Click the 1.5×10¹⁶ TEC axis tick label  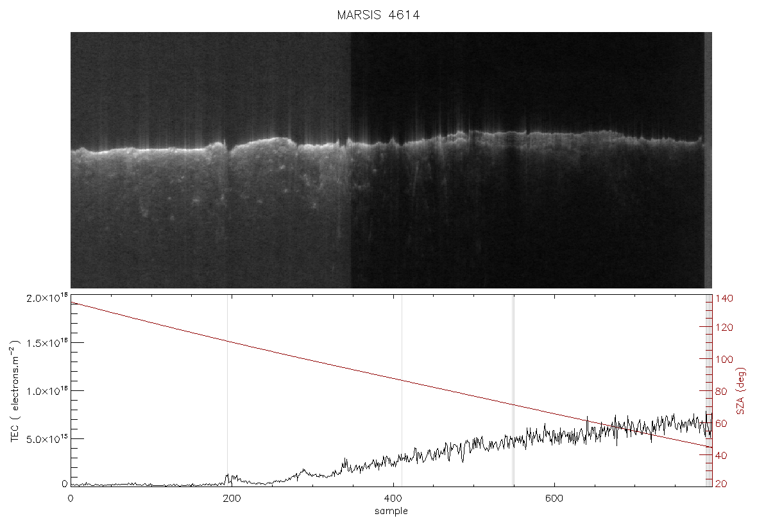47,343
